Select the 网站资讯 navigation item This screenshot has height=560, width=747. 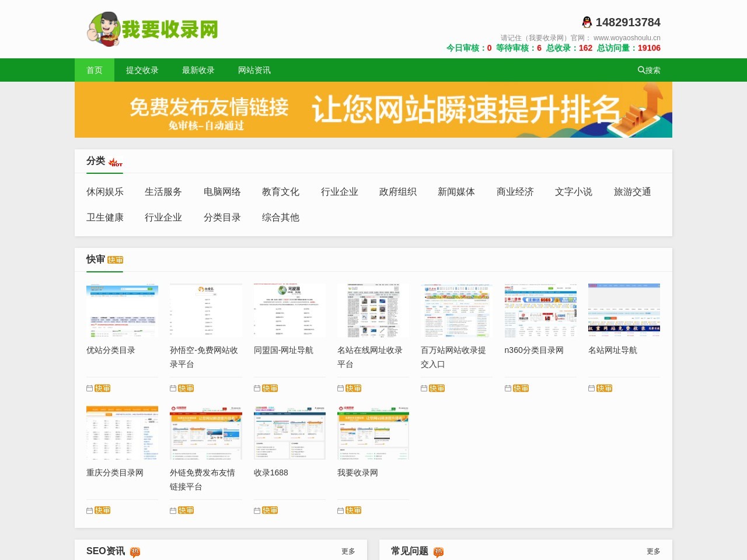(254, 70)
